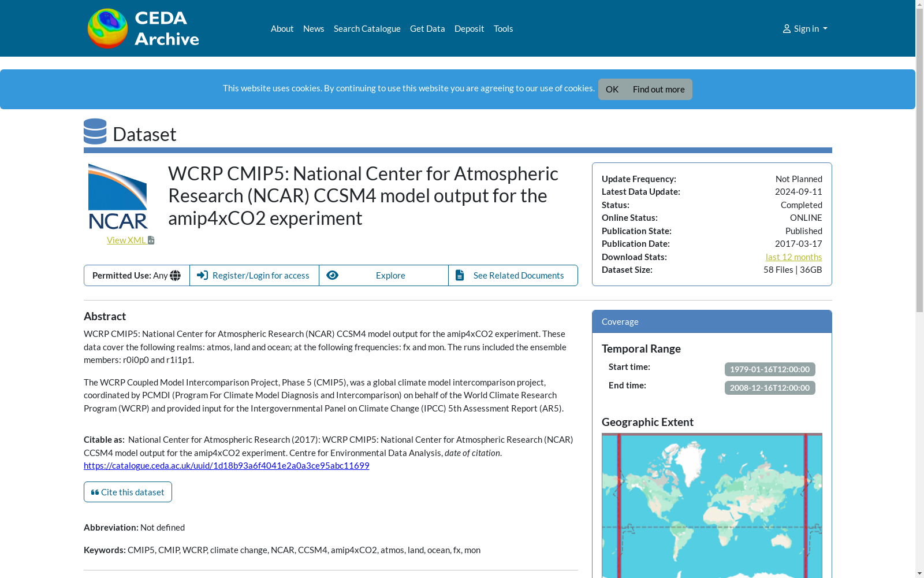Click the quote icon in Cite this dataset

(95, 492)
